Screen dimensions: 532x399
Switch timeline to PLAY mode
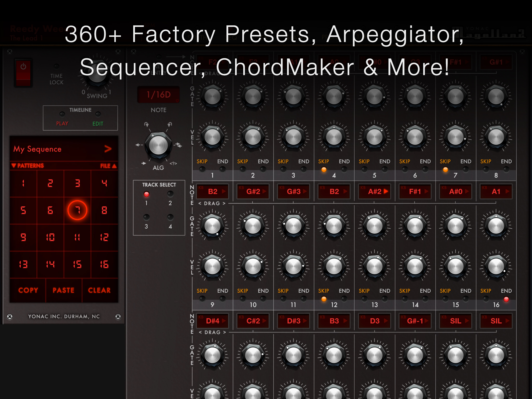coord(62,114)
